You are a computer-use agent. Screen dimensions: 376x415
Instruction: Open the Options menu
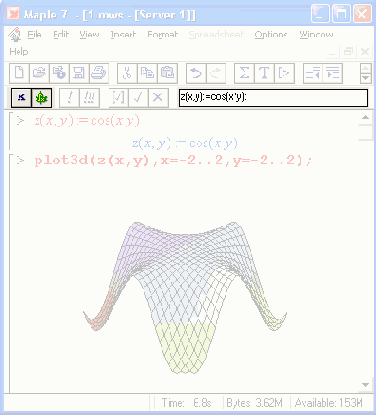(x=271, y=34)
